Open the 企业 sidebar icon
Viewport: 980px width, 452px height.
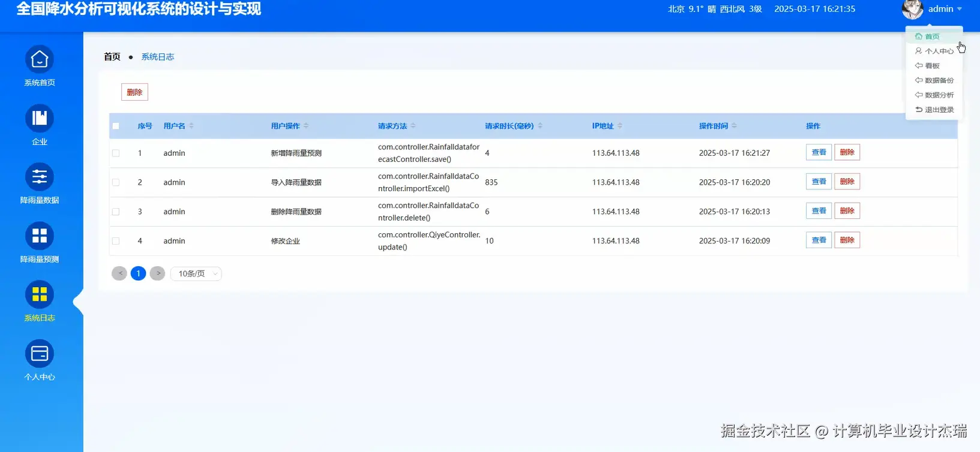tap(40, 118)
